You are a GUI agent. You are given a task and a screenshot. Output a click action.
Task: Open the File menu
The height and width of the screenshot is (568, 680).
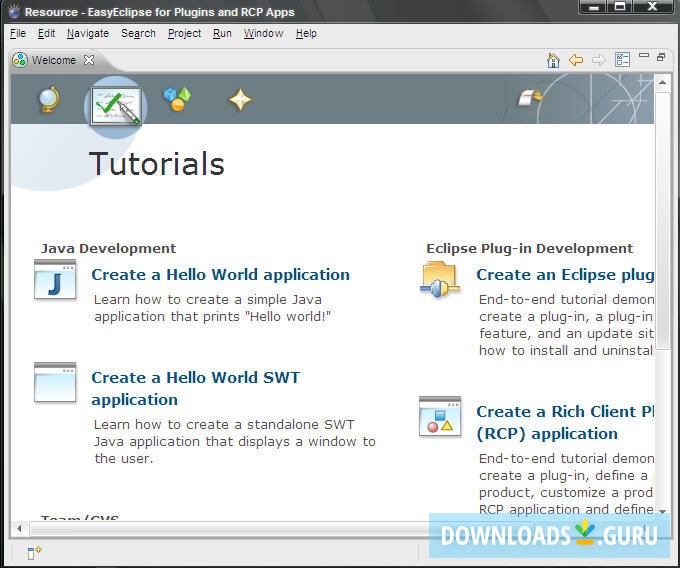coord(18,33)
